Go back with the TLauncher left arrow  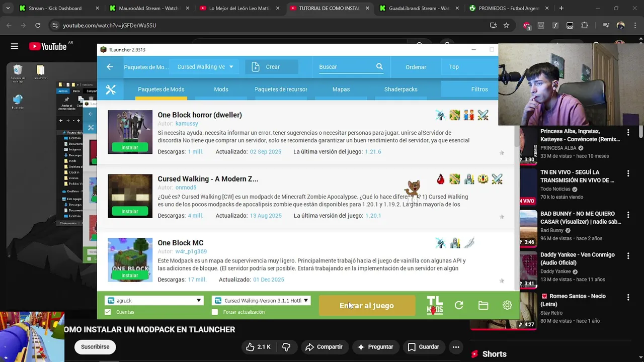point(110,67)
